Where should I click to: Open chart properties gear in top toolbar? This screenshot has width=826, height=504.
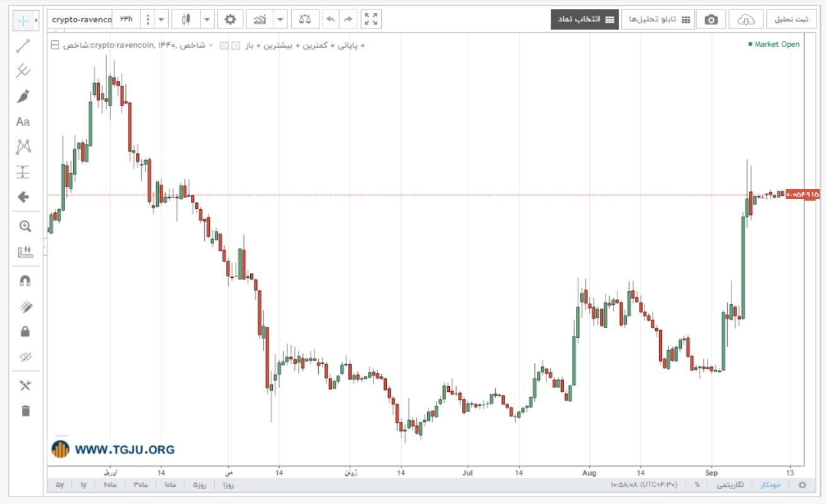coord(231,20)
